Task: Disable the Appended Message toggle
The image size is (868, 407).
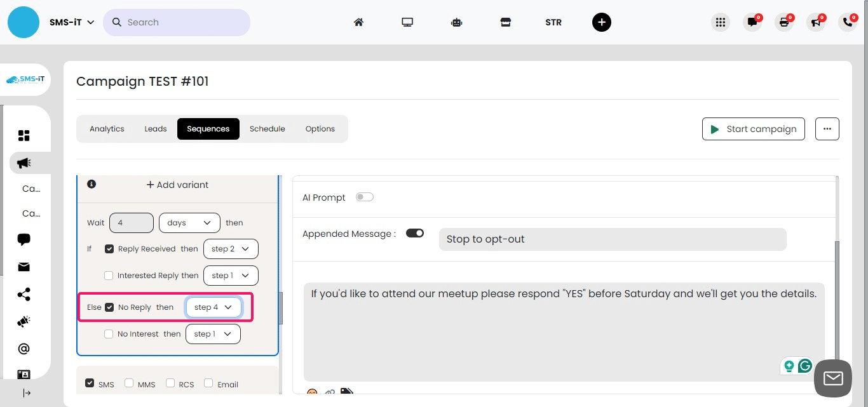Action: pos(415,233)
